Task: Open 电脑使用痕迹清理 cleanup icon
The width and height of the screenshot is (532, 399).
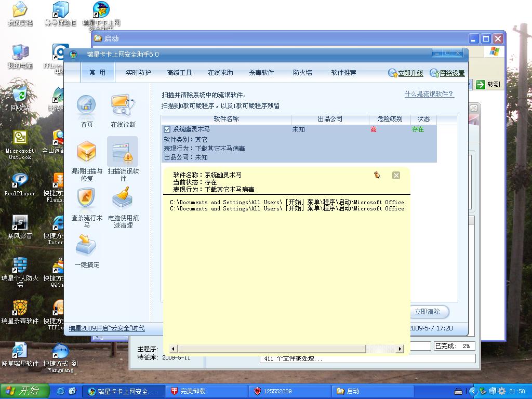Action: pos(123,207)
